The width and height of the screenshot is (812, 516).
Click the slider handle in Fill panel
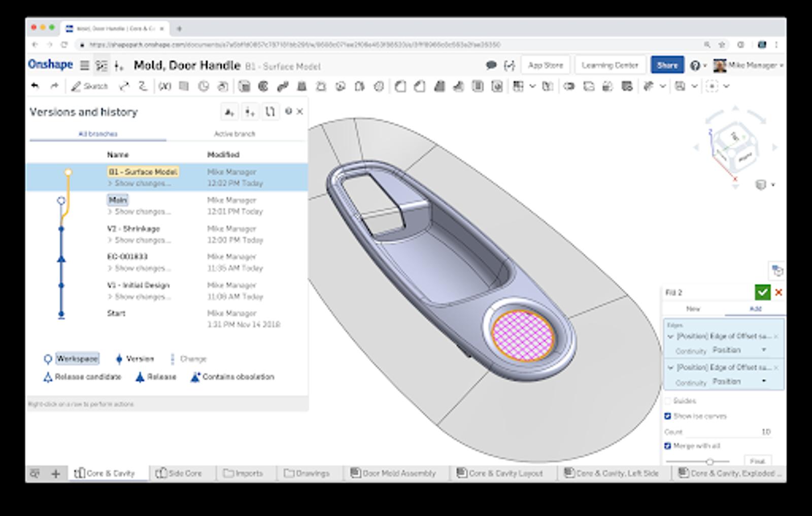709,461
